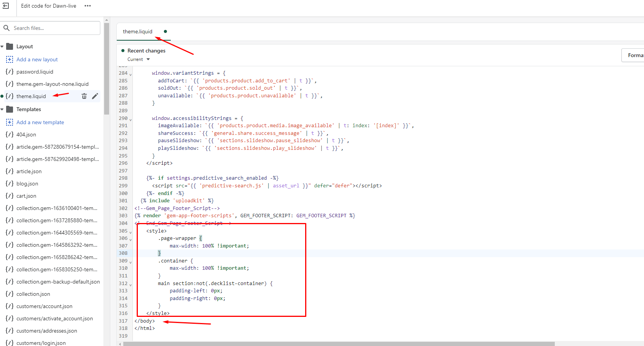Viewport: 644px width, 346px height.
Task: Click Add a new layout link
Action: (37, 59)
